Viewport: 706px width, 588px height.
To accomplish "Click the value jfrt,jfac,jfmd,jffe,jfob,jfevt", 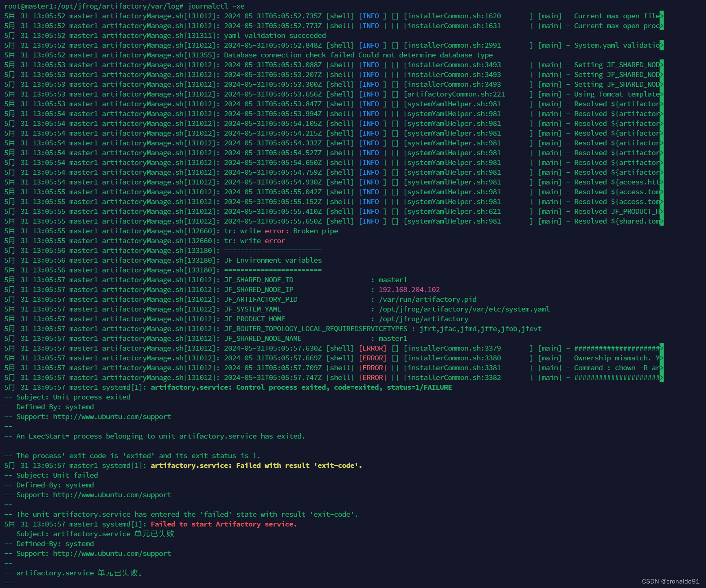I will coord(480,329).
